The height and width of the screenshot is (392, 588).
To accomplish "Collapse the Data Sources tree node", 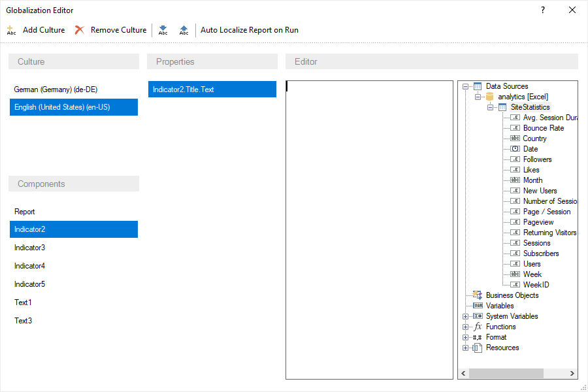I will (x=465, y=86).
